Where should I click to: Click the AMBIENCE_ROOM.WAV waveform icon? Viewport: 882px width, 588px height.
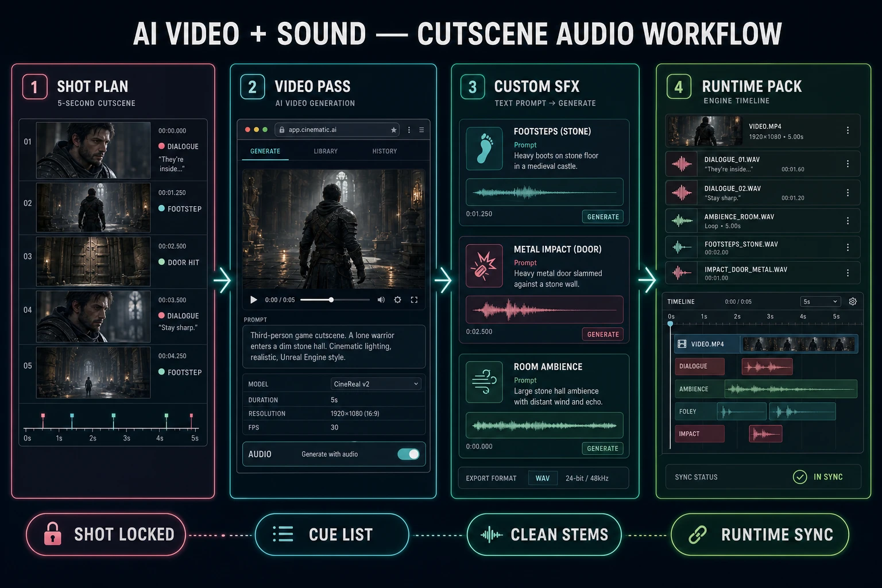682,220
